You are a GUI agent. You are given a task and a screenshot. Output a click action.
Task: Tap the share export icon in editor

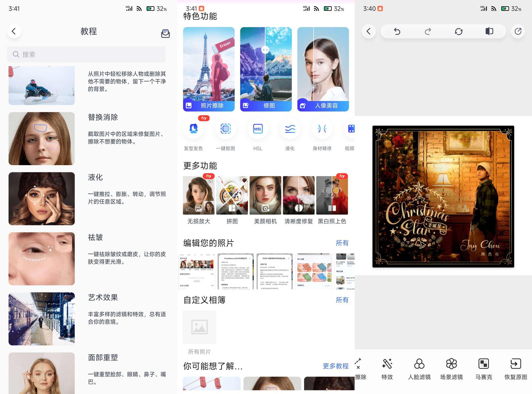518,31
